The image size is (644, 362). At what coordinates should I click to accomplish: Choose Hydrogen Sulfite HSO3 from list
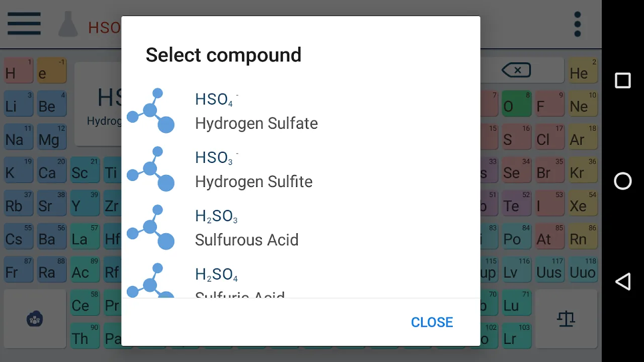tap(254, 169)
